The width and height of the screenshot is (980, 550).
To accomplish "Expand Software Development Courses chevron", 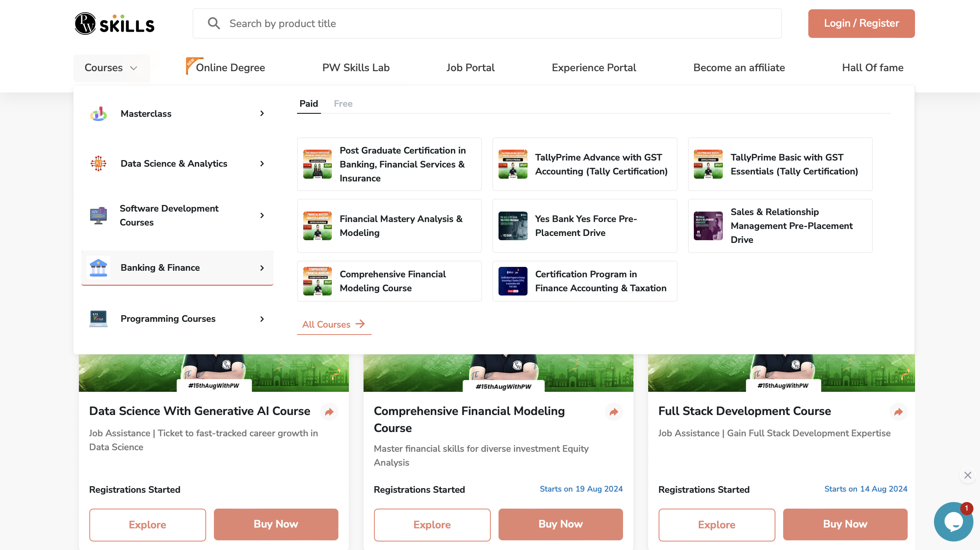I will 262,215.
